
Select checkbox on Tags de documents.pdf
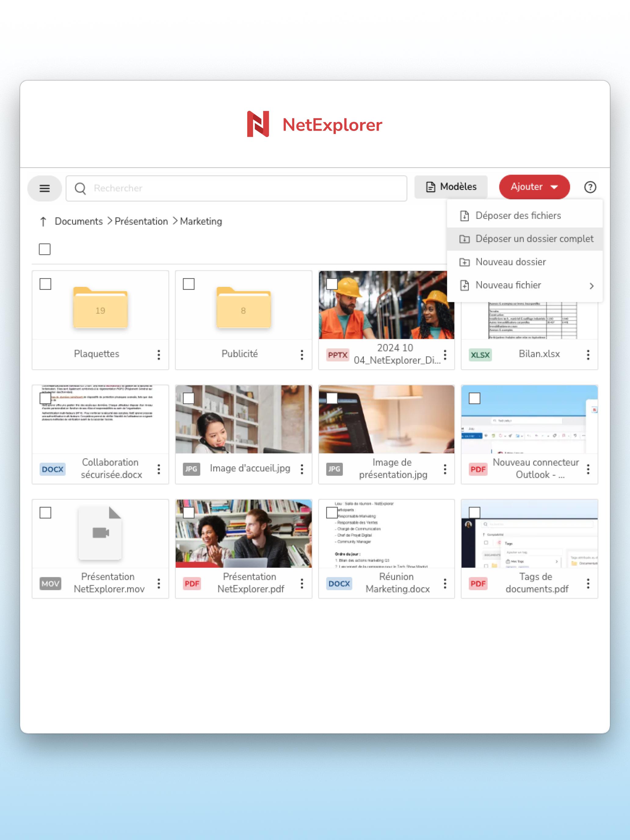pos(475,513)
